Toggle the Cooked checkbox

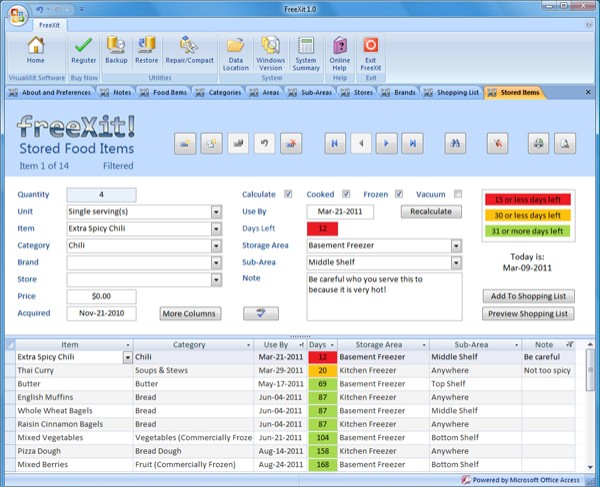pyautogui.click(x=347, y=194)
